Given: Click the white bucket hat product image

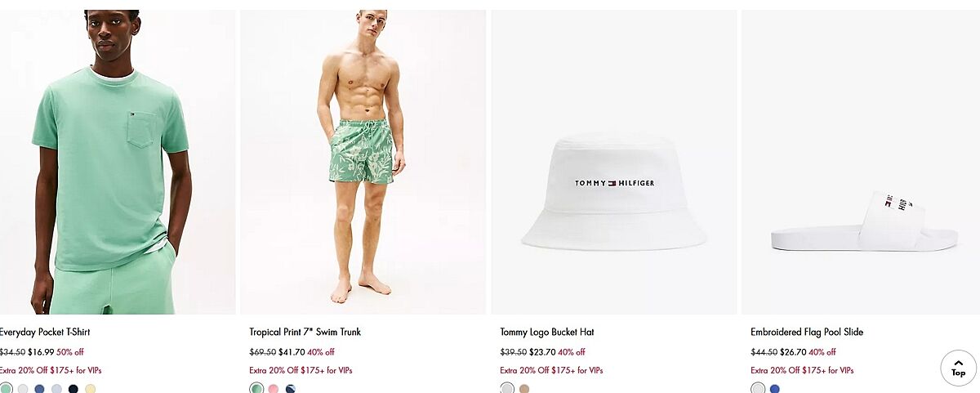Looking at the screenshot, I should tap(614, 162).
